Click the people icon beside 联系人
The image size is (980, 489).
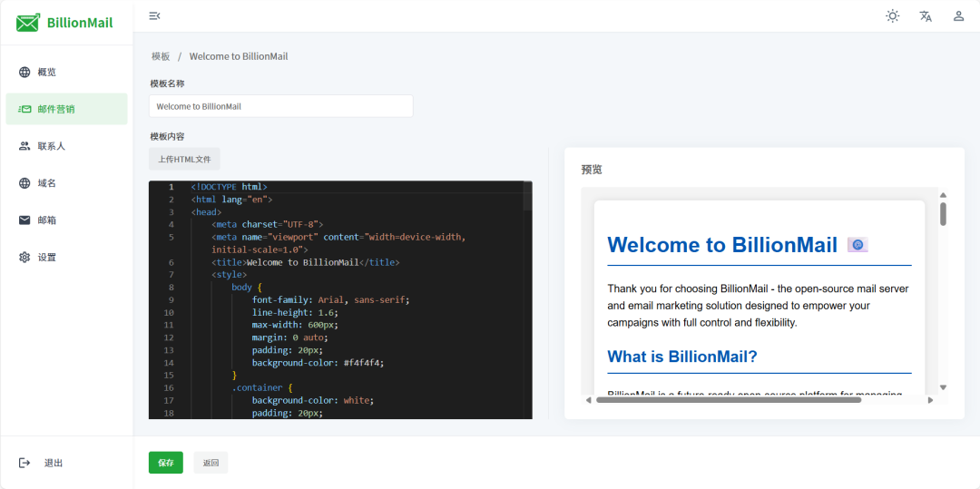pyautogui.click(x=24, y=146)
